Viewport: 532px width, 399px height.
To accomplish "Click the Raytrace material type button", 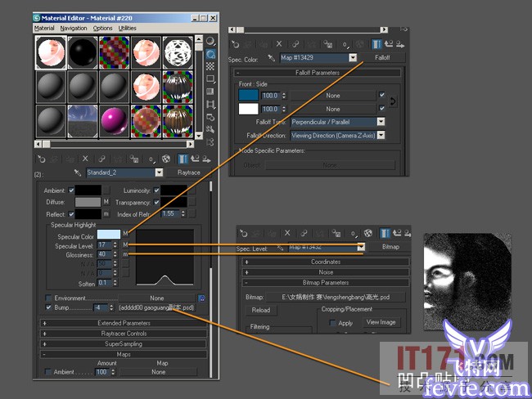I will click(x=187, y=173).
